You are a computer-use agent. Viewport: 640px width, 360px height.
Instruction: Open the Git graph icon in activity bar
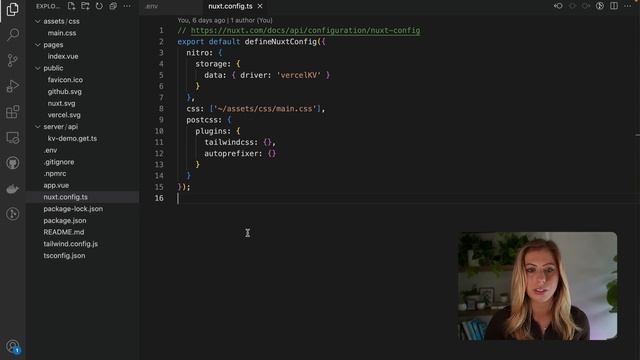coord(13,214)
